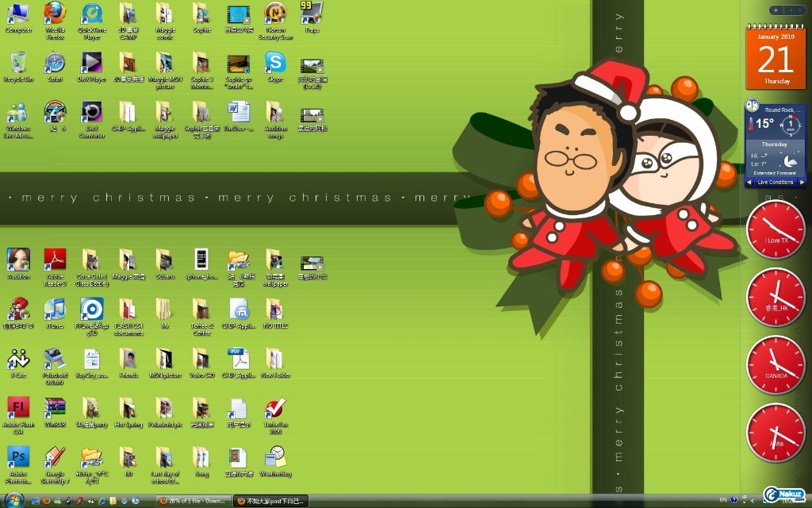Click the EN language indicator in the taskbar

722,500
